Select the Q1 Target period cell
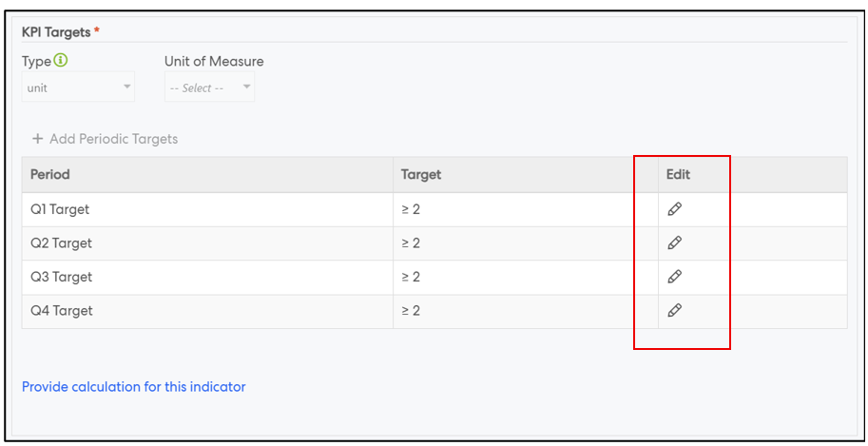The width and height of the screenshot is (868, 446). [x=60, y=209]
